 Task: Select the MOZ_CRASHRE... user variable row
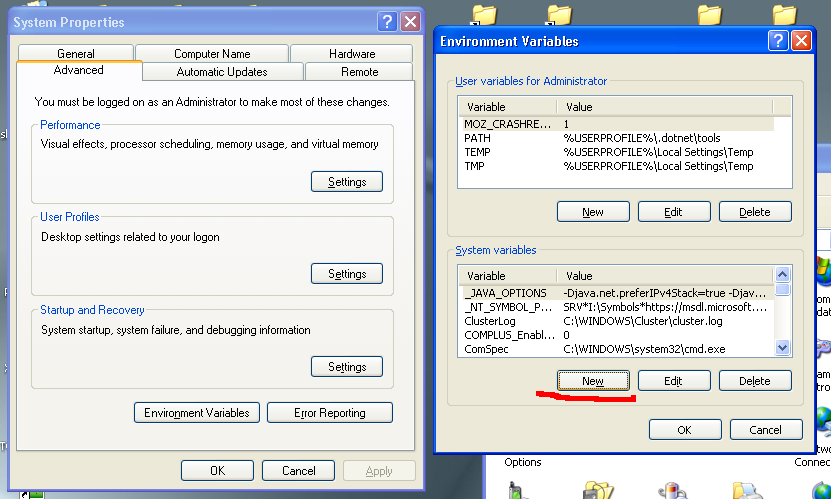point(617,124)
